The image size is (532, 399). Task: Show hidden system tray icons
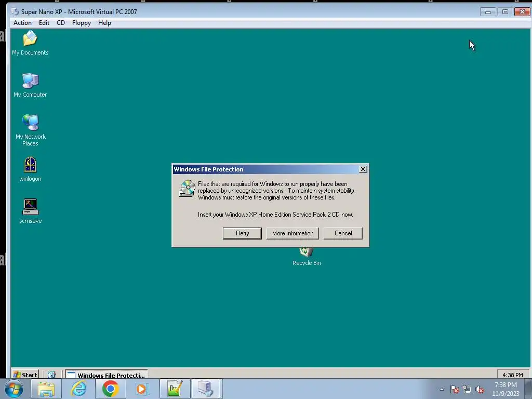pos(442,389)
